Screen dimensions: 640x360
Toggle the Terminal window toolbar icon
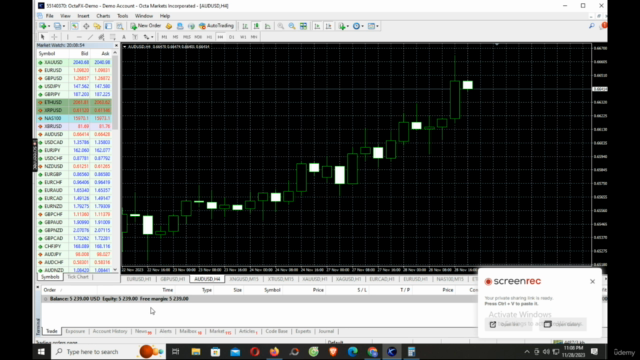pos(108,26)
